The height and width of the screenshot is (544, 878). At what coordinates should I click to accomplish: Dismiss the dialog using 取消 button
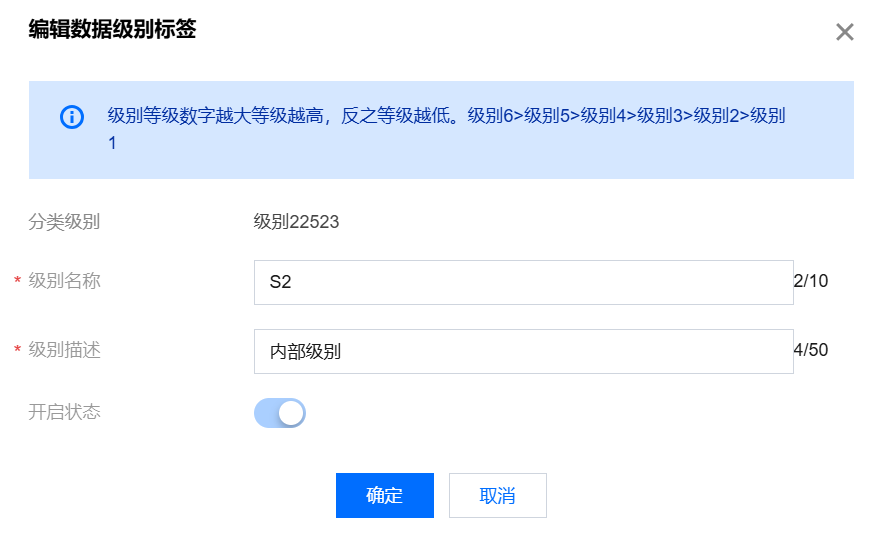497,495
